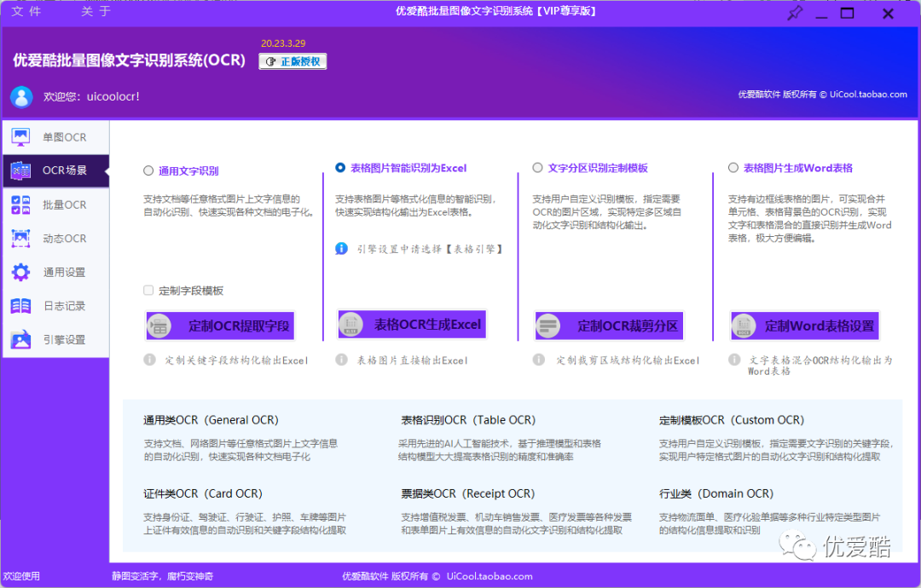Viewport: 921px width, 588px height.
Task: Click the user avatar icon
Action: pos(21,97)
